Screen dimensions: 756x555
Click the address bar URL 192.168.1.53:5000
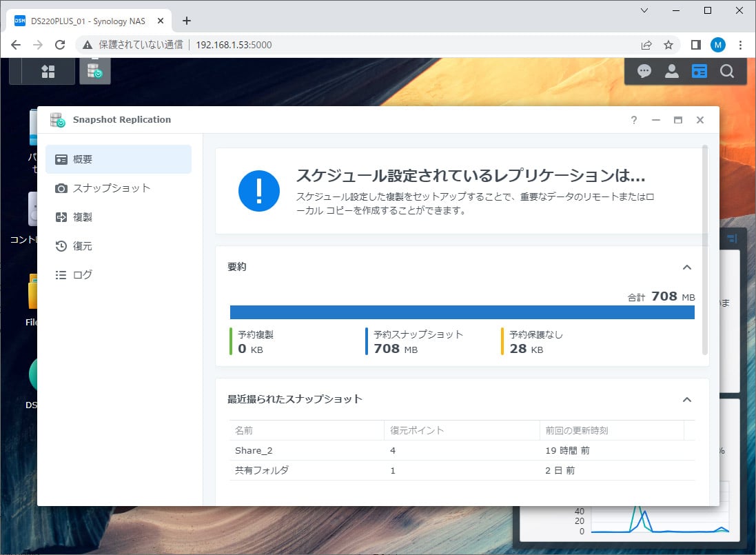tap(234, 45)
